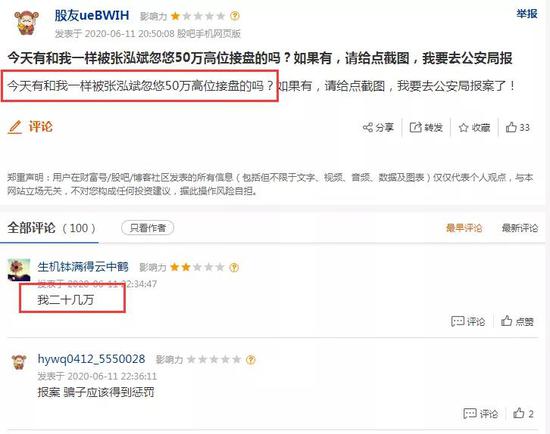Viewport: 550px width, 434px height.
Task: Toggle the 只看作者 author-only filter
Action: tap(147, 228)
